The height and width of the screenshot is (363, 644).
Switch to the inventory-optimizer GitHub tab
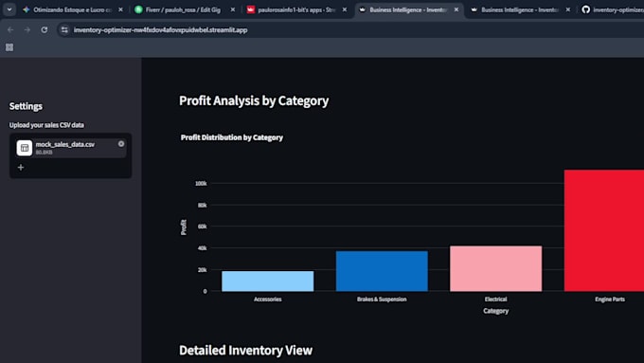tap(612, 9)
